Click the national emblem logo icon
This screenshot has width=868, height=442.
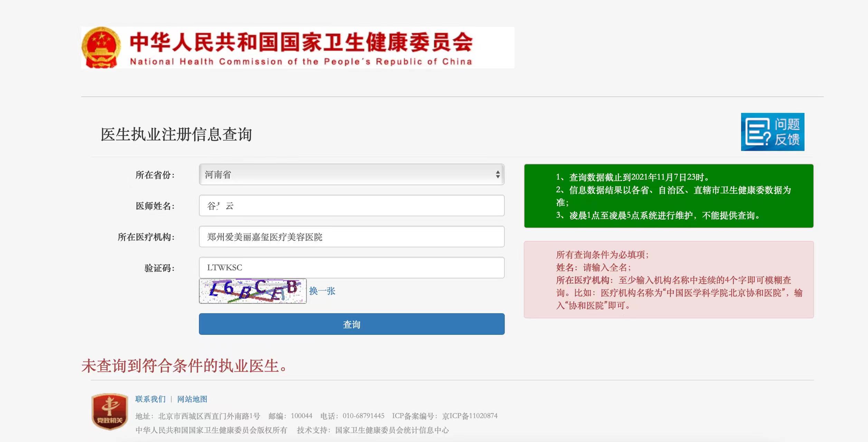point(101,48)
